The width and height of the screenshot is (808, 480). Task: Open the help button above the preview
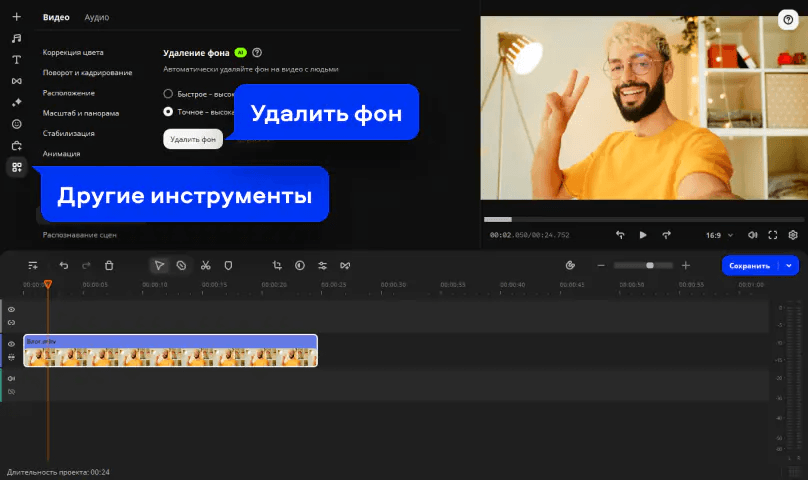coord(788,20)
